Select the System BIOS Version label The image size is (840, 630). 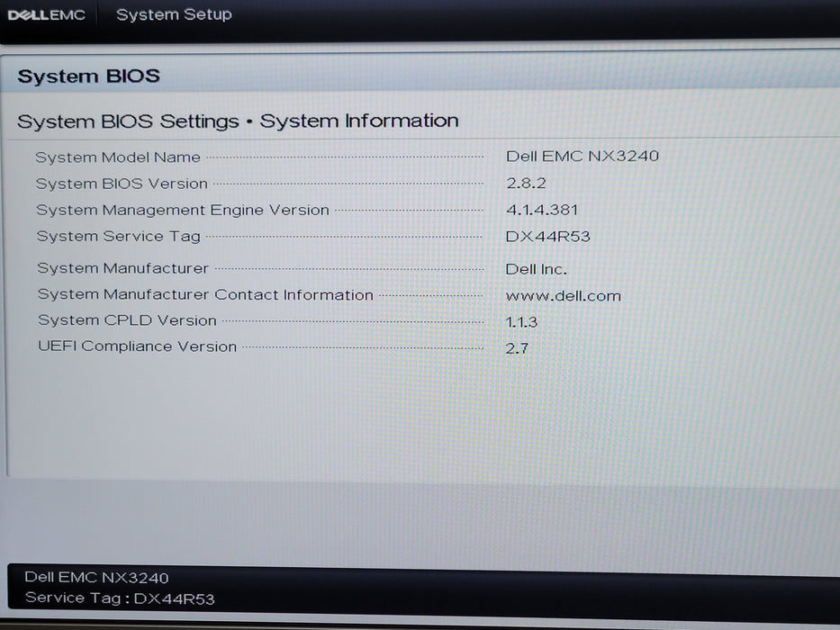click(x=122, y=184)
